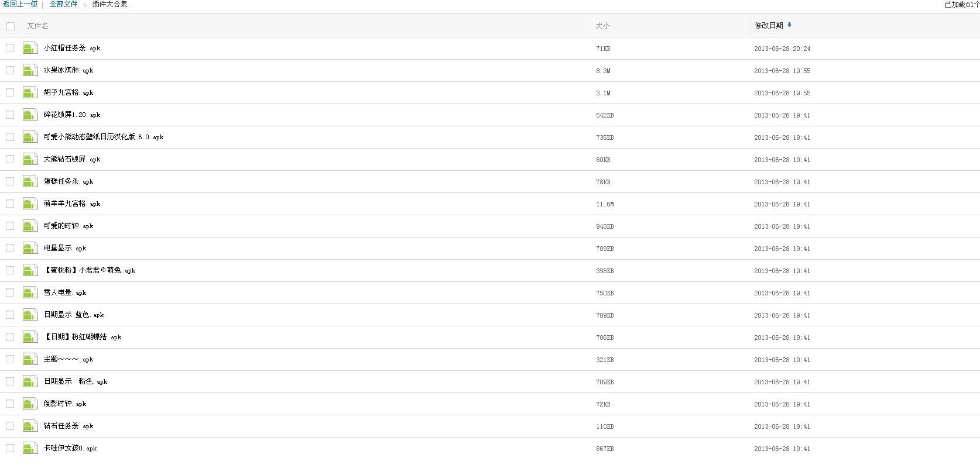Open the file 可爱的时钟.apk
980x458 pixels.
point(68,226)
